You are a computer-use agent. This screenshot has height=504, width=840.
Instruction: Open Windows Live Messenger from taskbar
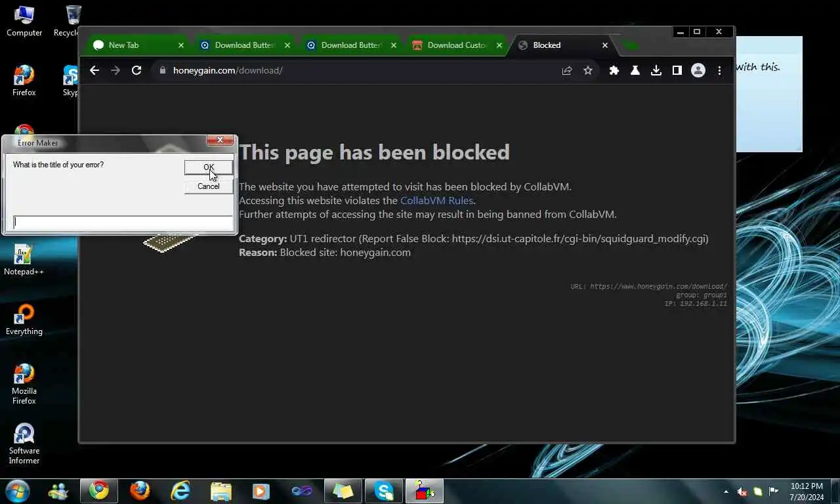click(x=58, y=491)
